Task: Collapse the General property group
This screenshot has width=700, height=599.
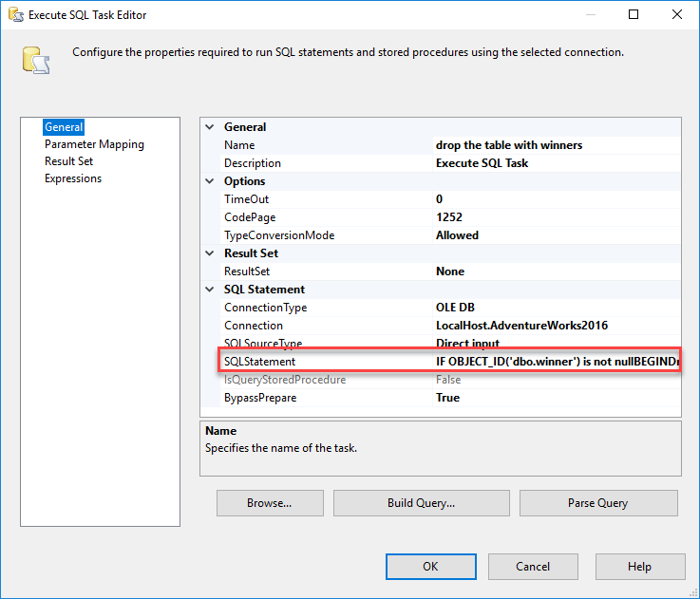Action: pyautogui.click(x=210, y=127)
